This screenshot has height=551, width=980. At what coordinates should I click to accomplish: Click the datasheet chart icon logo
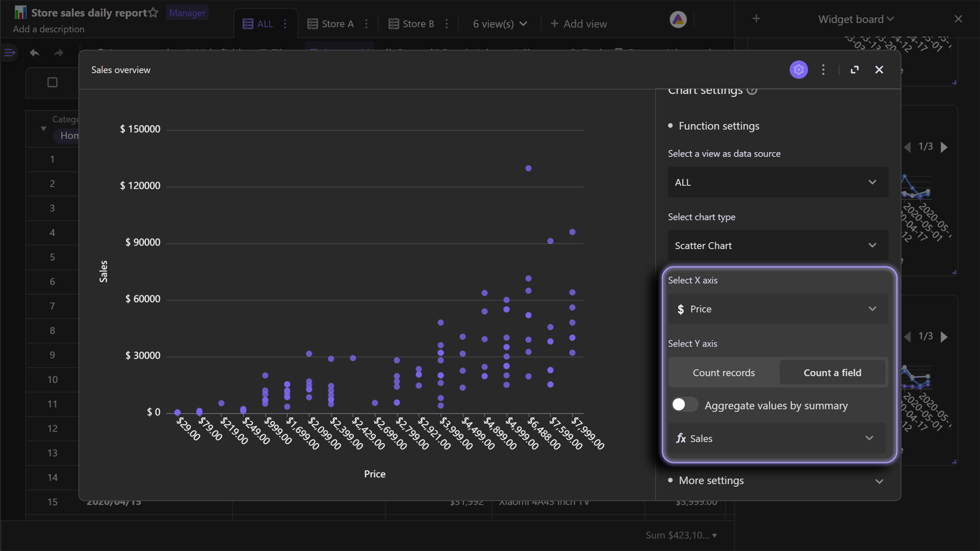(x=20, y=12)
